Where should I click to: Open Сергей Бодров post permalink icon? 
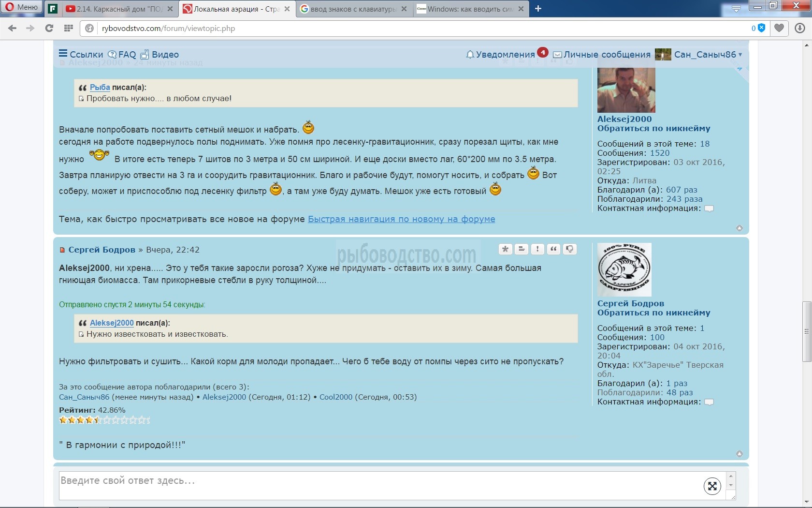point(62,250)
